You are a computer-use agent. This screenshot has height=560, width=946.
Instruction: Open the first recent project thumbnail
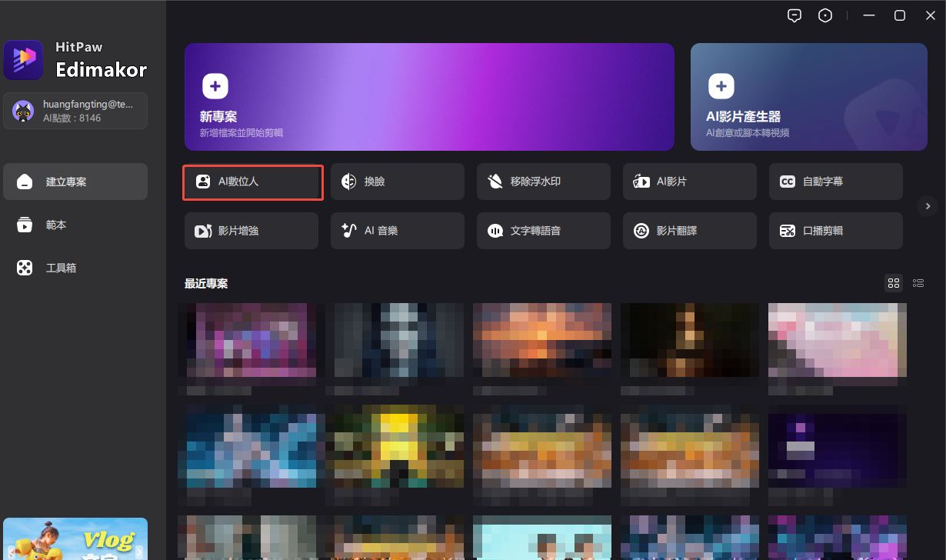pos(251,343)
